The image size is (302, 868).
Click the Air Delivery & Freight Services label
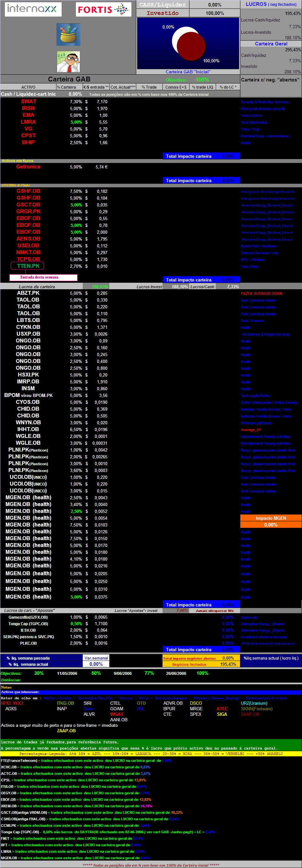point(266,335)
